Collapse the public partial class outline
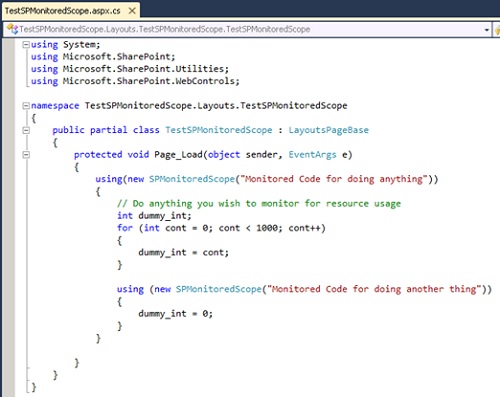 [x=26, y=130]
